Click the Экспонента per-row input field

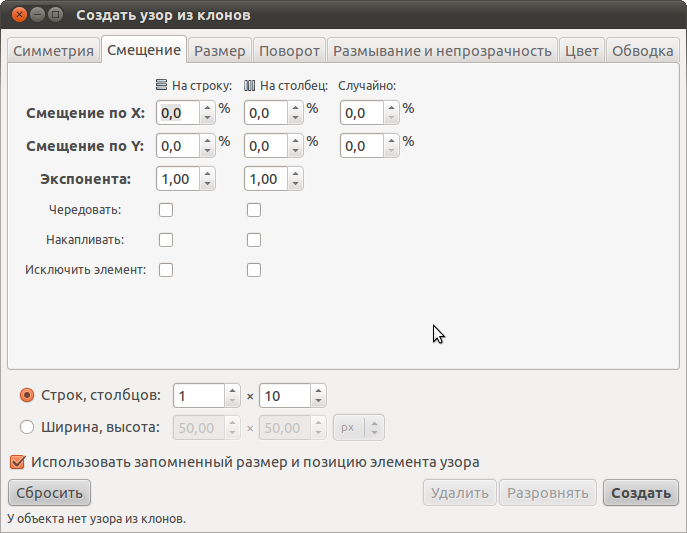coord(177,180)
